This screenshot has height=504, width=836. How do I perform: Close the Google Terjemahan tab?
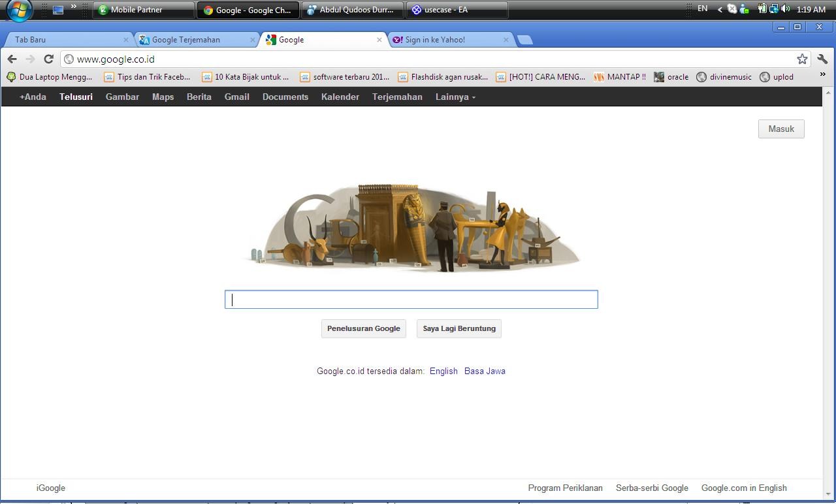click(x=253, y=40)
